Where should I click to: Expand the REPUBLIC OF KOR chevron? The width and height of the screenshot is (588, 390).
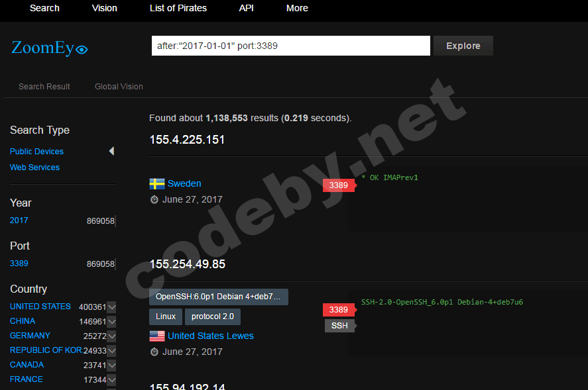pos(111,351)
